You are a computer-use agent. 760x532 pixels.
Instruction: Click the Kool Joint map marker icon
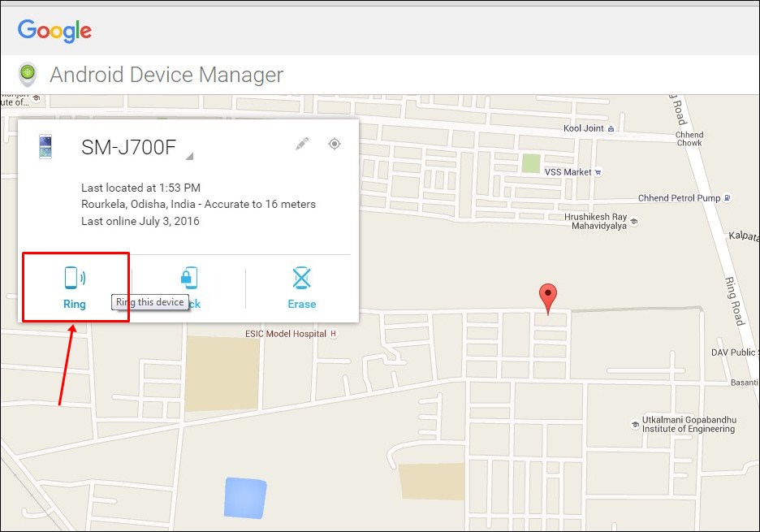[x=611, y=128]
